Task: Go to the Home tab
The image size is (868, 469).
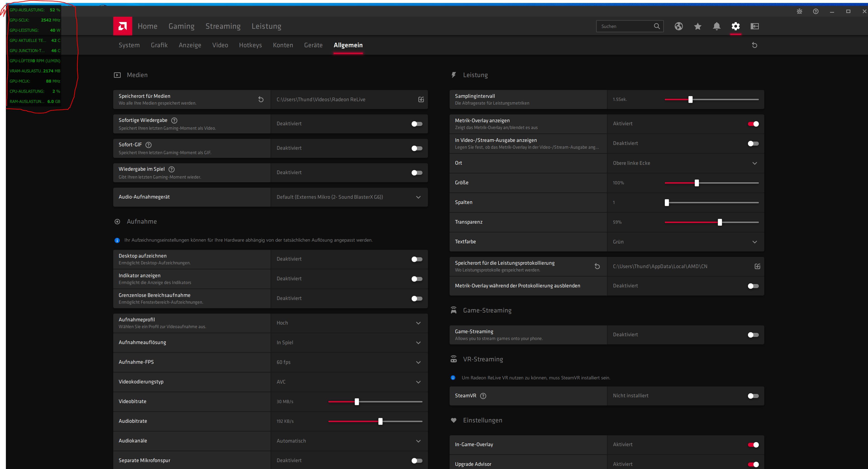Action: 147,26
